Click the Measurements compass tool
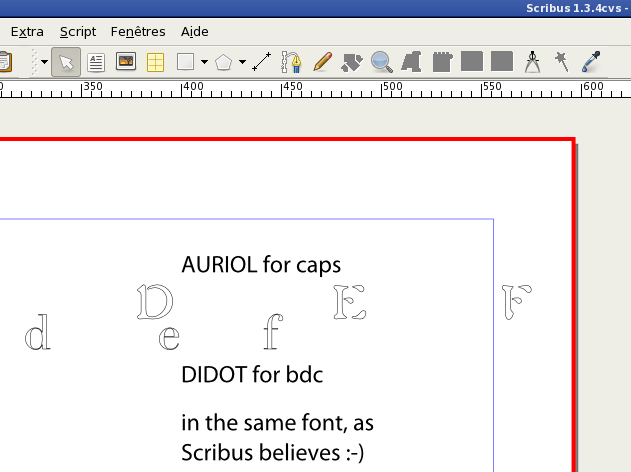This screenshot has width=631, height=472. point(532,62)
